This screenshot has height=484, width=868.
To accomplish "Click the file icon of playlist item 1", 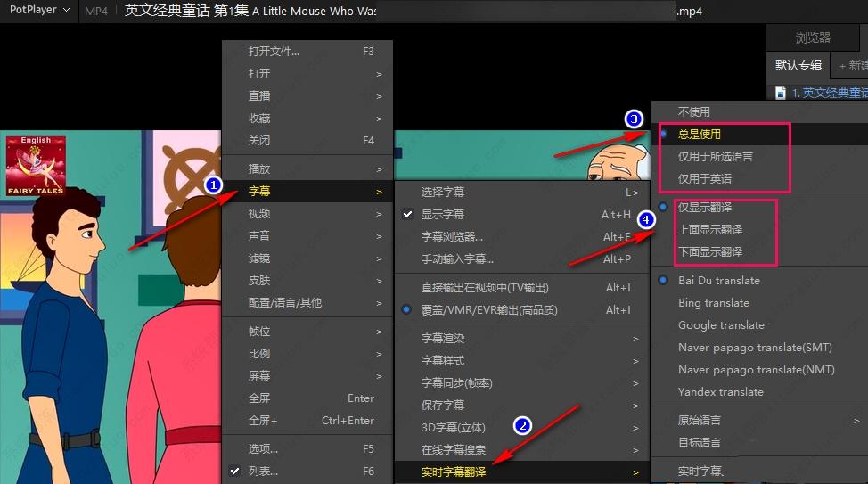I will tap(781, 93).
